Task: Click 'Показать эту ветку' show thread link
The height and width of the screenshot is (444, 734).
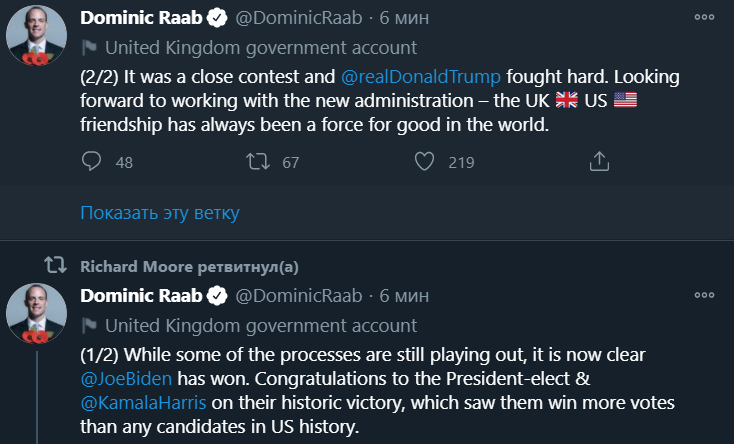Action: point(160,212)
